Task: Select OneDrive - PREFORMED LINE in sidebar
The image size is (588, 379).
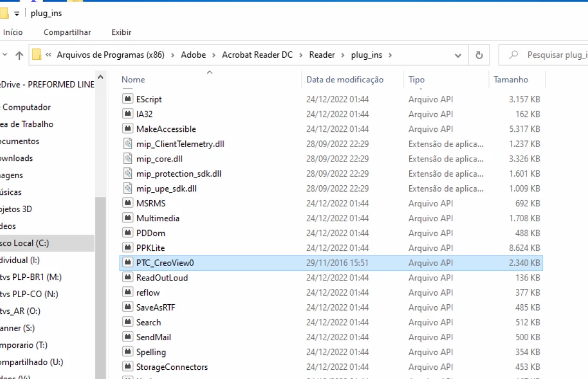Action: click(x=47, y=85)
